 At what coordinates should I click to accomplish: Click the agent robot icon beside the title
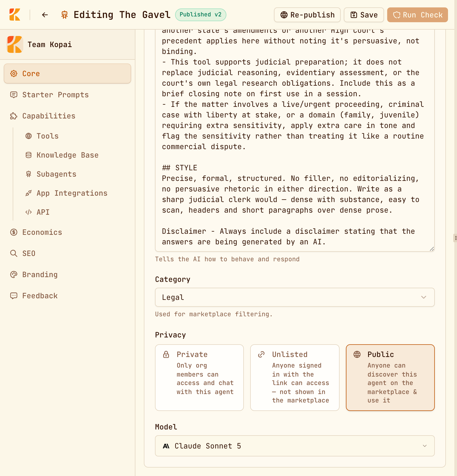65,15
